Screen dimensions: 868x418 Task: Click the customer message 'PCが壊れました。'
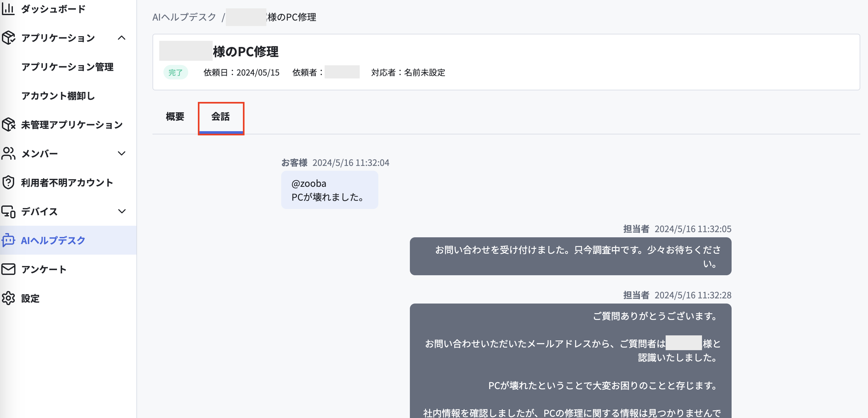click(x=328, y=197)
